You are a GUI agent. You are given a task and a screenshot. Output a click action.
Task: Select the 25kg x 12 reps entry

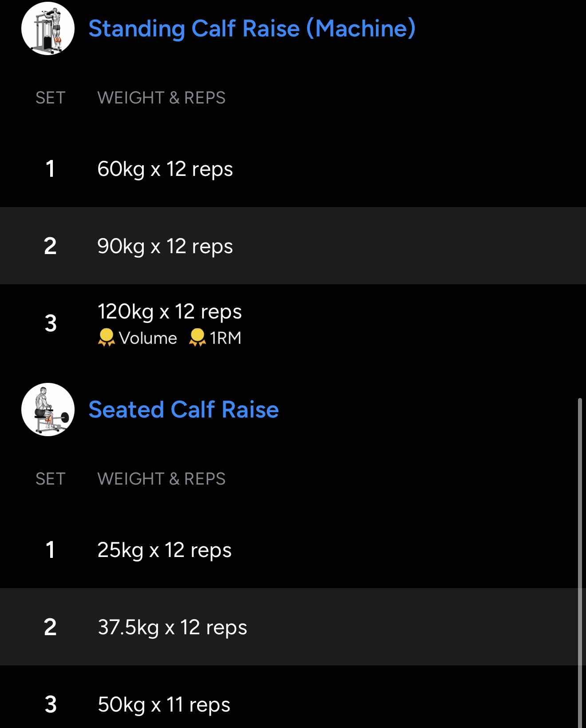pyautogui.click(x=164, y=550)
